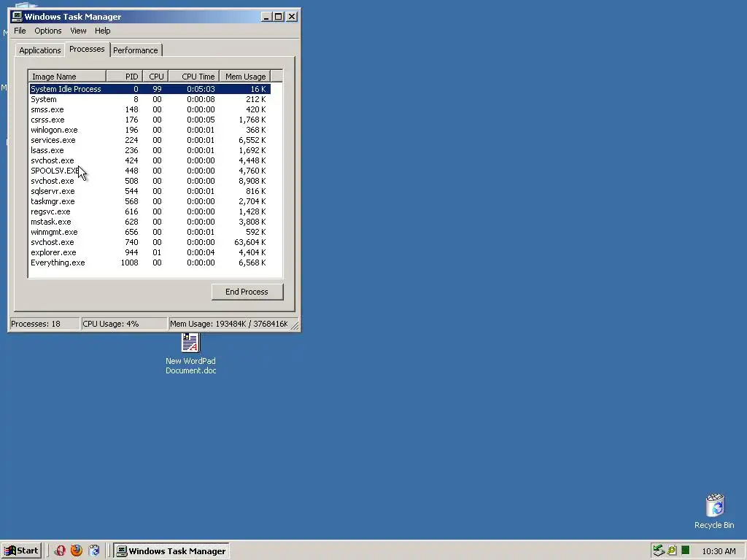Click the CPU Usage: 4% status field
The width and height of the screenshot is (747, 560).
pos(124,324)
